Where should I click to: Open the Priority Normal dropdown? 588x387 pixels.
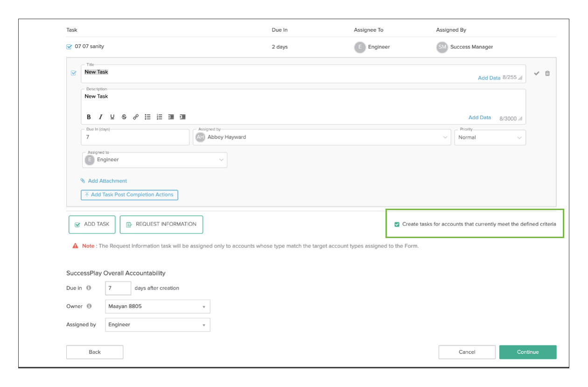pos(490,137)
